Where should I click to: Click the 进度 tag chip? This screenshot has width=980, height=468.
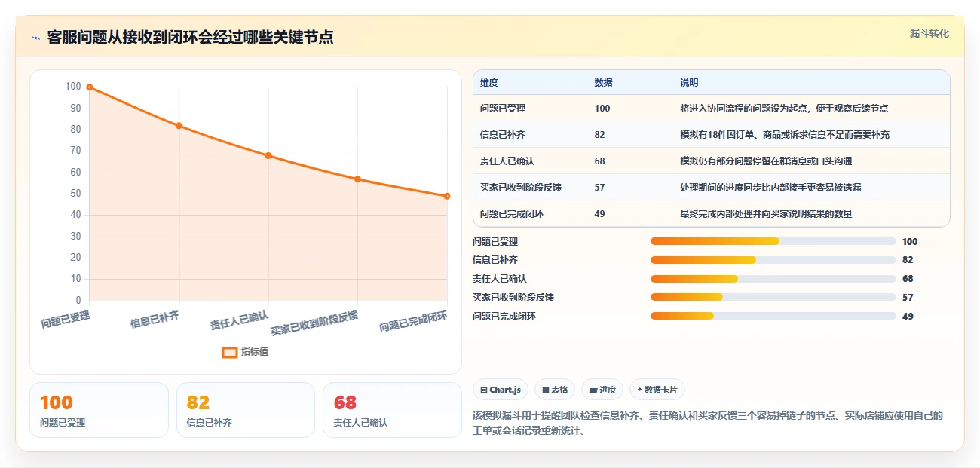(x=602, y=390)
